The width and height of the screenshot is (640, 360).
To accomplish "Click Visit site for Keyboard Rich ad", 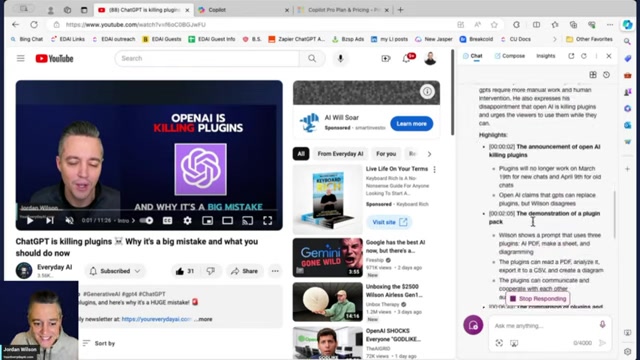I will (389, 222).
